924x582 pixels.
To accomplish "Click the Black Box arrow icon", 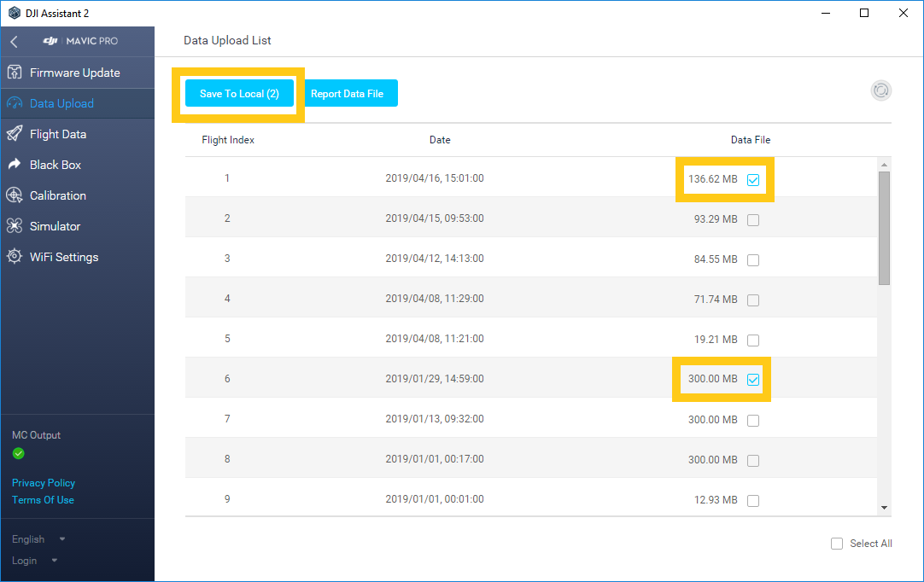I will click(x=15, y=165).
